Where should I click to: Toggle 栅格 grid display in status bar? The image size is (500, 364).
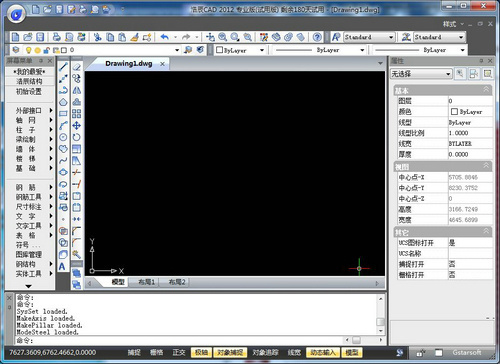pyautogui.click(x=157, y=352)
